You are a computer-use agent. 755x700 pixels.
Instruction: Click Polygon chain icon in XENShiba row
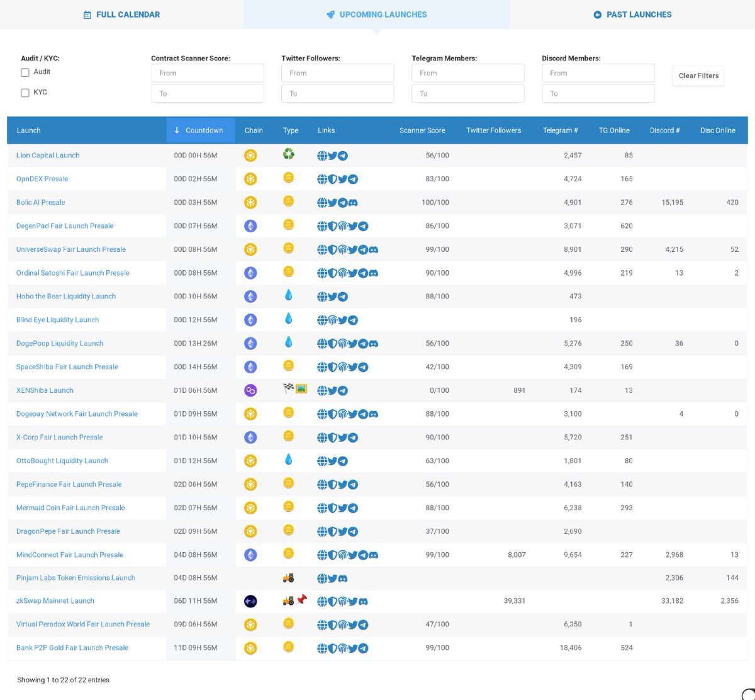250,390
